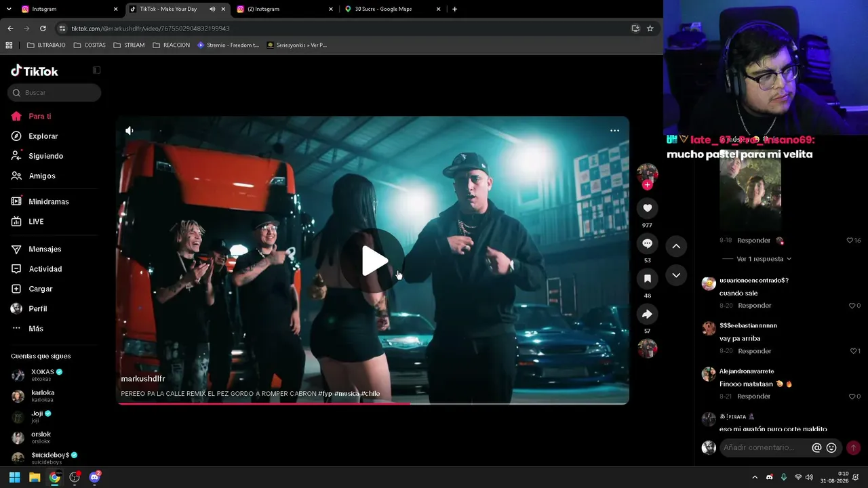Open the video comments icon
This screenshot has height=488, width=868.
pyautogui.click(x=647, y=243)
